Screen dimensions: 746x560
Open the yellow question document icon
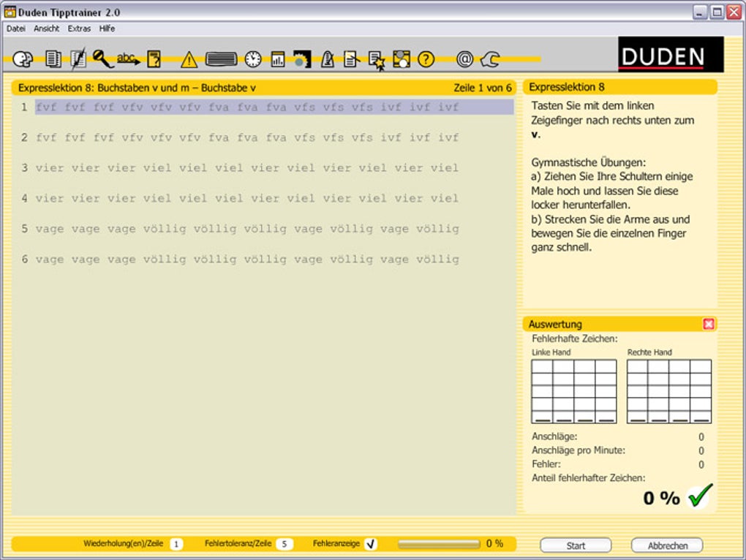[x=154, y=59]
